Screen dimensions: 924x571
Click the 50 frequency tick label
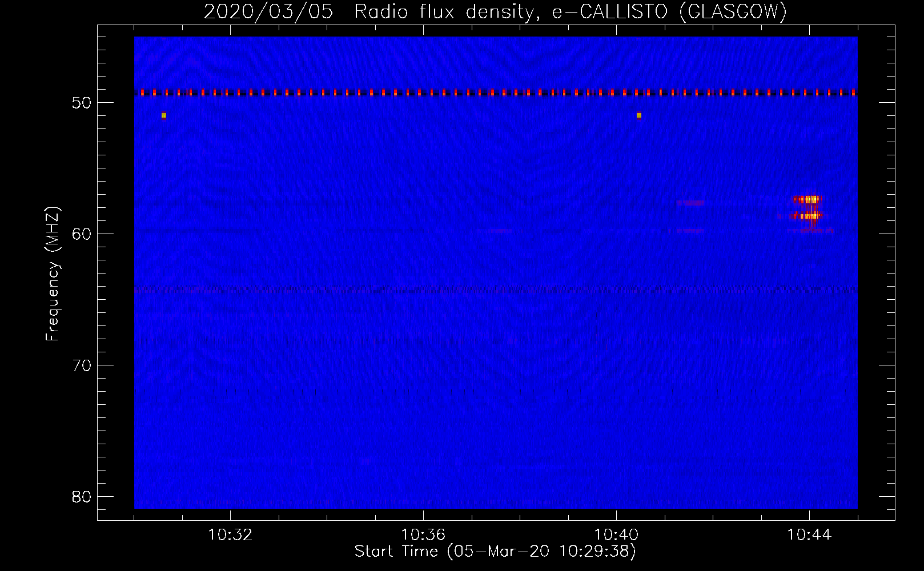click(x=82, y=103)
